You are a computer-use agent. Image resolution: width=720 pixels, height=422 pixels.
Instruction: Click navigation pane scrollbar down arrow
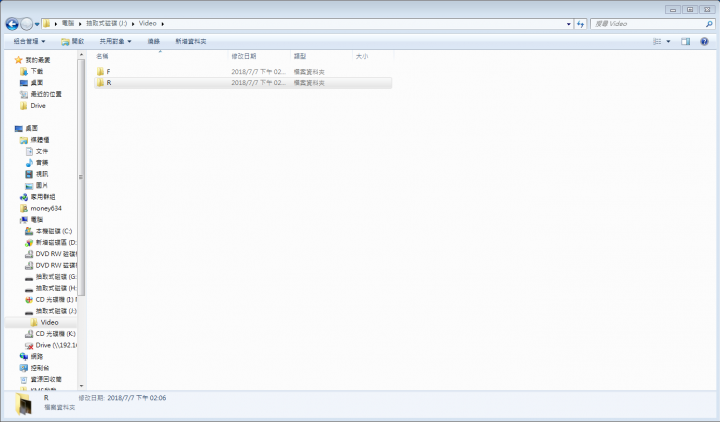(81, 386)
